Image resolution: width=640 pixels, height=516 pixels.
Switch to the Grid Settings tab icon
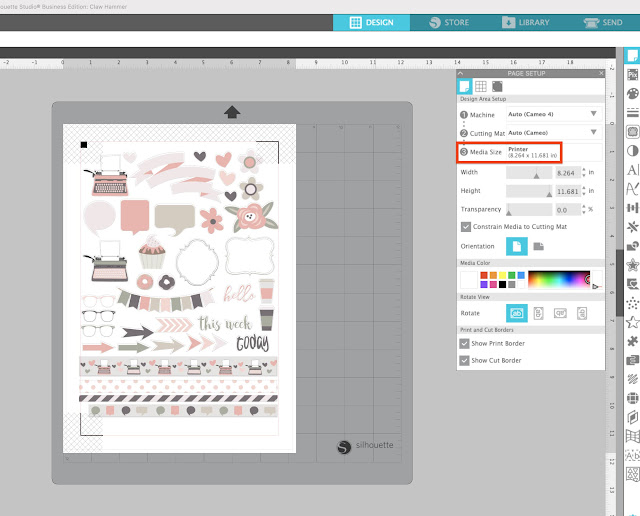(481, 86)
